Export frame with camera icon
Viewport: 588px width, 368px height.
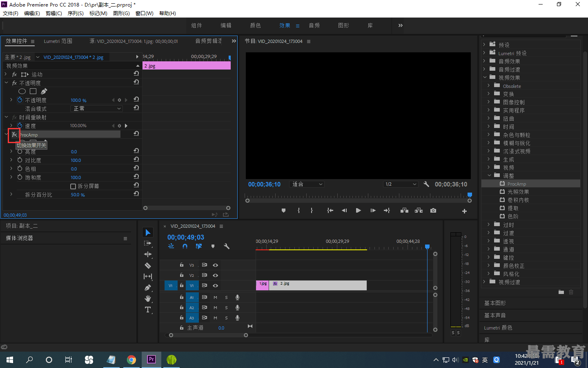click(x=433, y=211)
